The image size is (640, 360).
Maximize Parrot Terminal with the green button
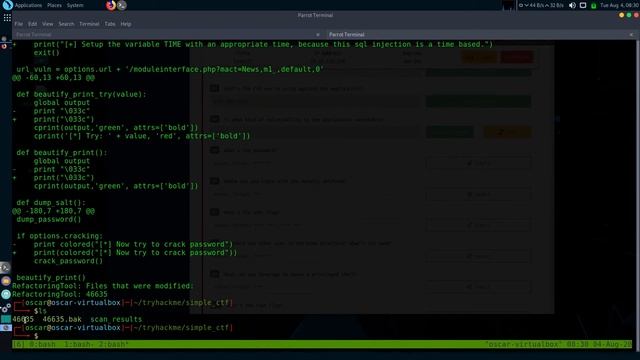(629, 15)
